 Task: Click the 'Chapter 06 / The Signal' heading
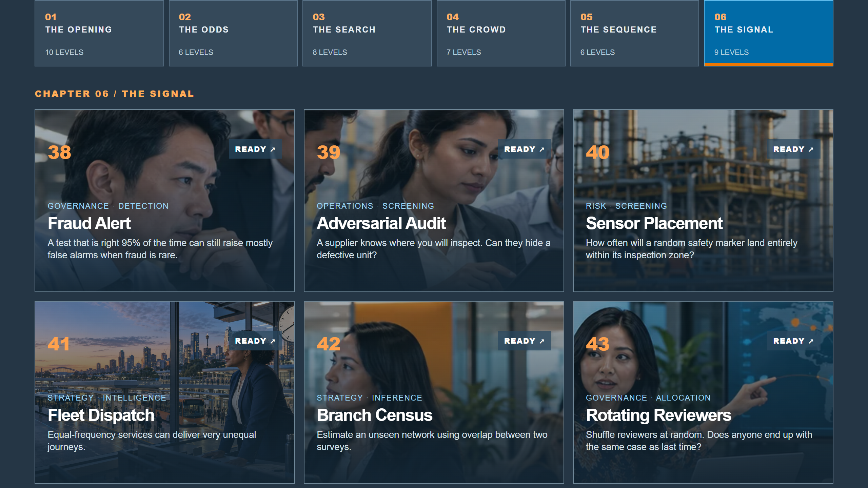click(115, 94)
